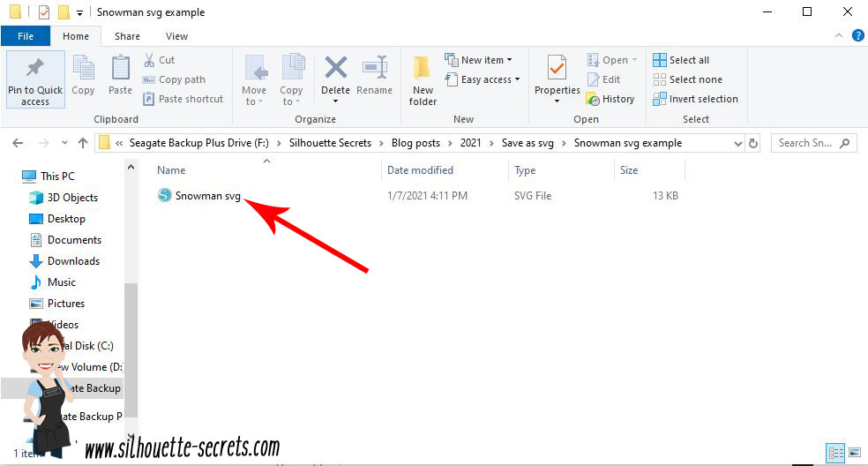Click Invert selection
Image resolution: width=868 pixels, height=466 pixels.
pyautogui.click(x=695, y=99)
